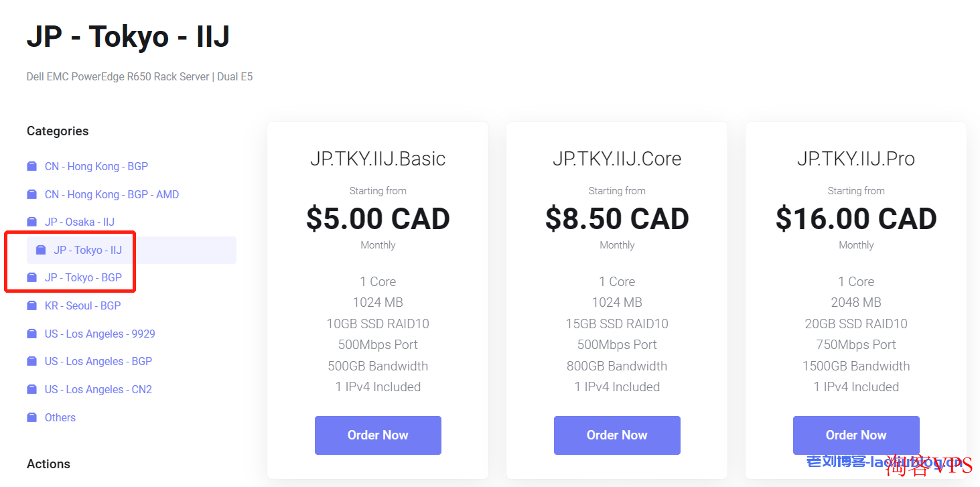Order the JP.TKY.IIJ.Basic plan
This screenshot has height=487, width=980.
point(378,435)
